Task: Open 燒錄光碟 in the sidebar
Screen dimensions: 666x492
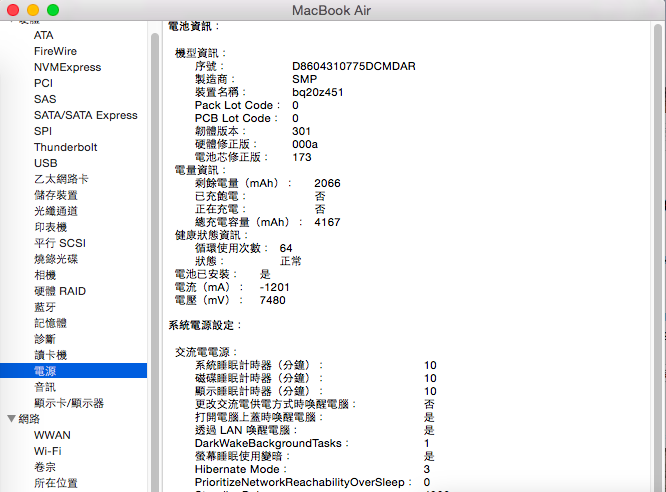Action: (56, 259)
